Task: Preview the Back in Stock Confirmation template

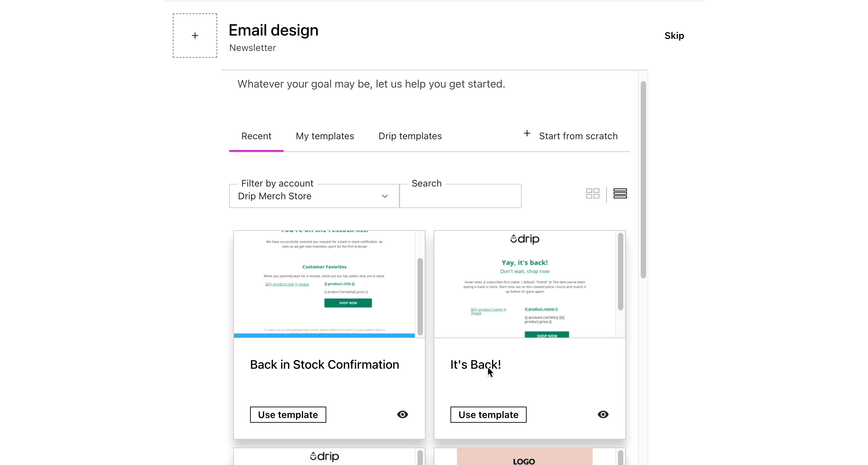Action: [402, 414]
